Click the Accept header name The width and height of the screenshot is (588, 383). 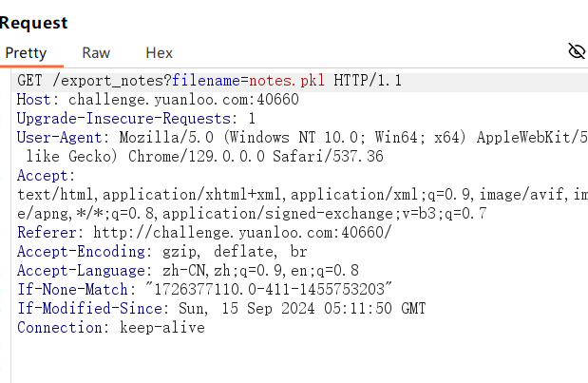45,176
